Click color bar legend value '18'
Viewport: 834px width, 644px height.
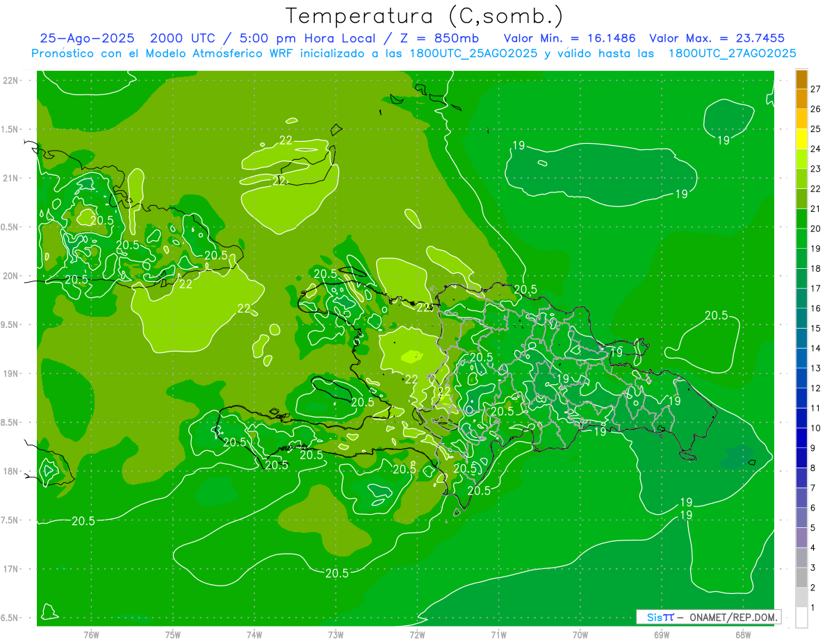816,268
